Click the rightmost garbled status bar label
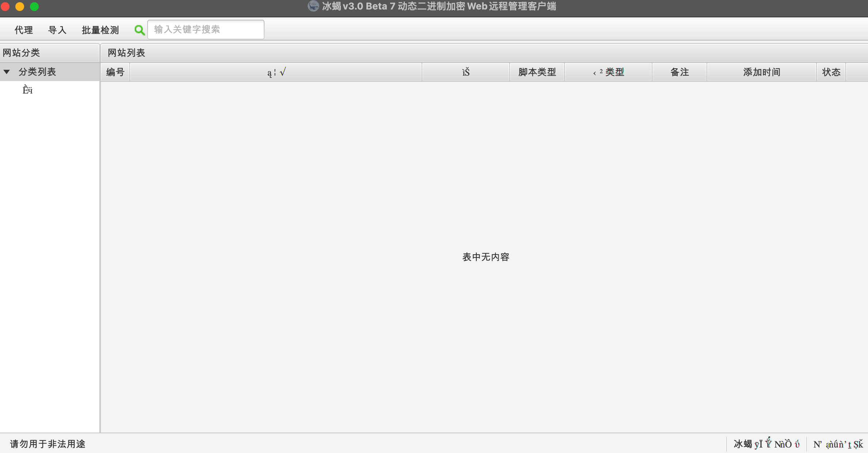This screenshot has height=453, width=868. coord(838,444)
